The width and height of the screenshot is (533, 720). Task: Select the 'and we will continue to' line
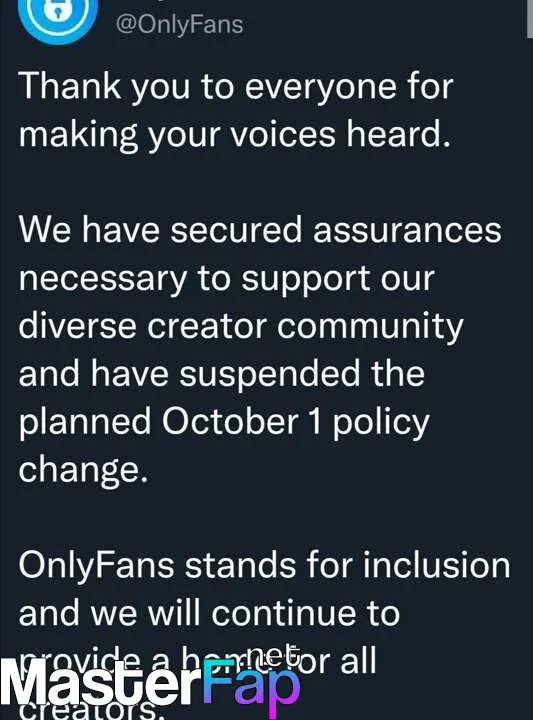coord(209,613)
